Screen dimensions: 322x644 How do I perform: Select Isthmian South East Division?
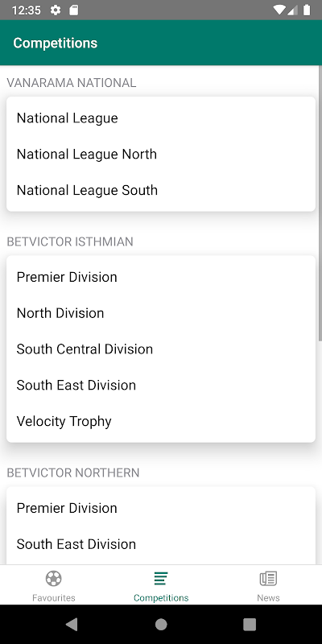pos(161,386)
